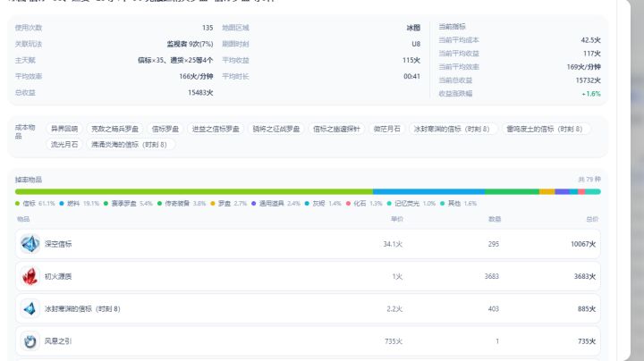Click the 燃料 19.1% legend entry
Viewport: 644px width, 361px height.
[80, 204]
